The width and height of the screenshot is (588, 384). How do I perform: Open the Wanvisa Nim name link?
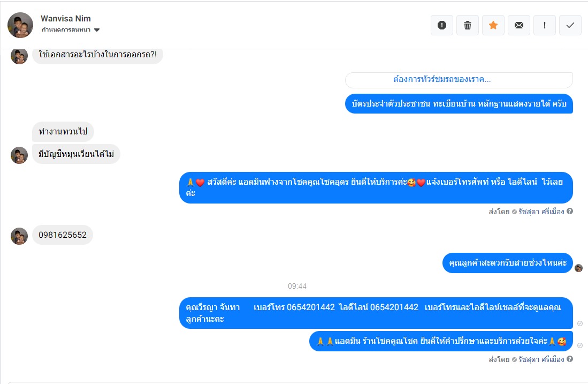[66, 18]
